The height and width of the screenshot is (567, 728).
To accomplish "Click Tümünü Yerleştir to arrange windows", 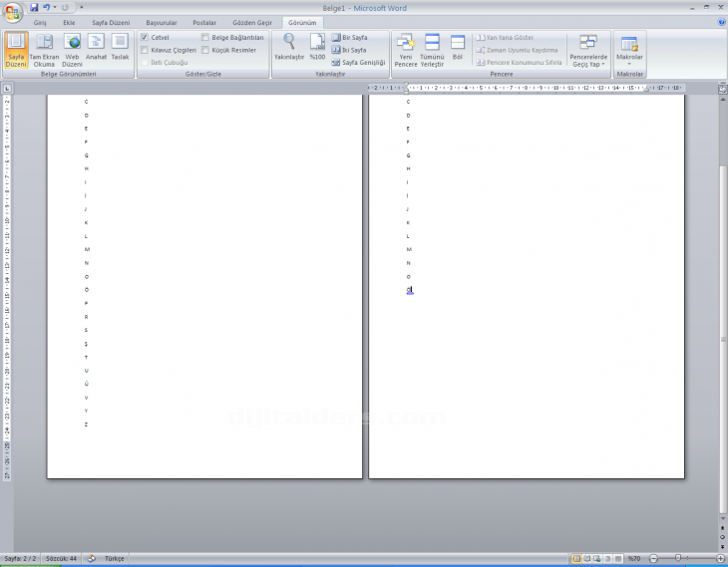I will (432, 48).
